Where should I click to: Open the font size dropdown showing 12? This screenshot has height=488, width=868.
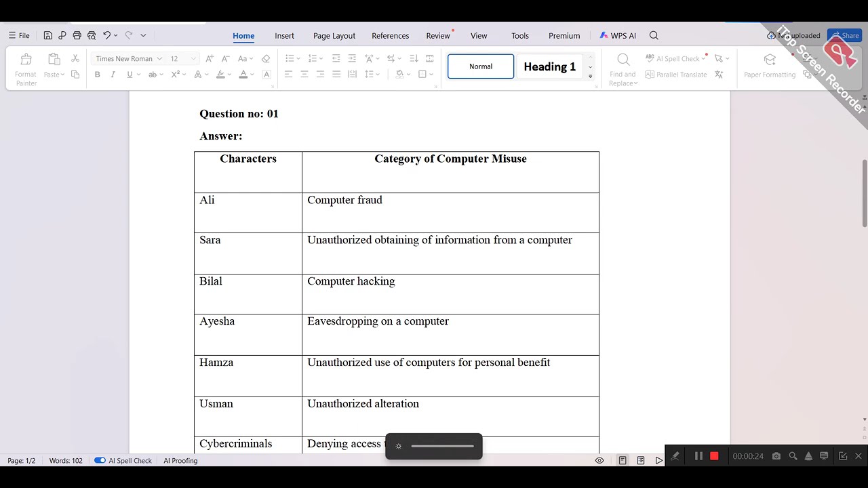point(194,59)
